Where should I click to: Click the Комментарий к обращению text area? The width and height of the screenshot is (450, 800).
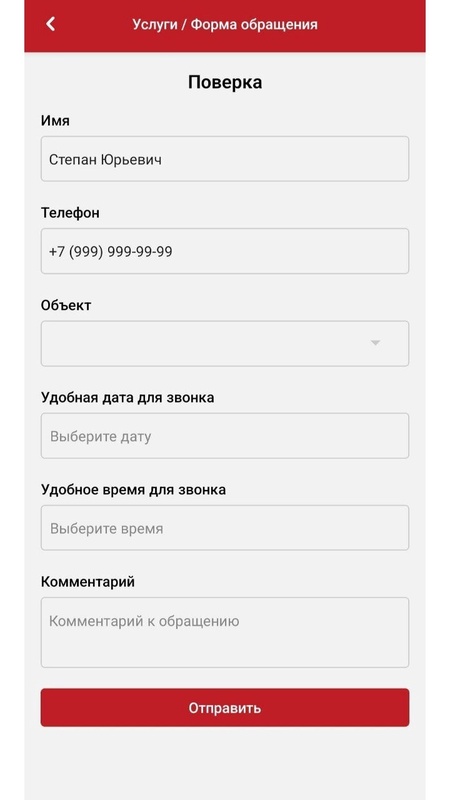pos(225,633)
